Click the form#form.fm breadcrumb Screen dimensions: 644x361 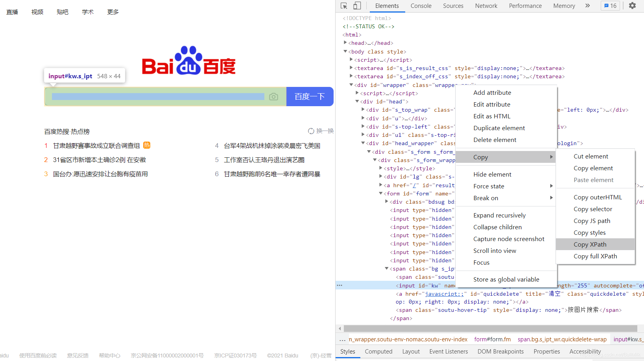tap(493, 339)
